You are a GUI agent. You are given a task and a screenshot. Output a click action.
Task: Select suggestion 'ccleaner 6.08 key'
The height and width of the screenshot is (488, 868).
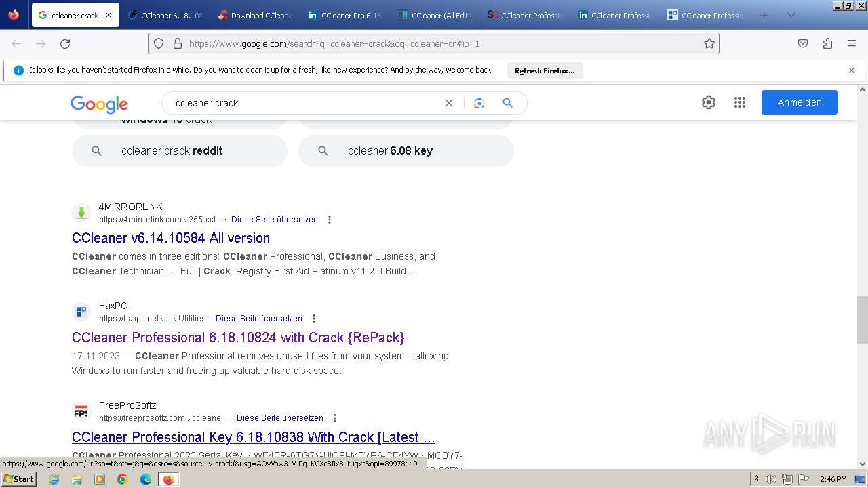[406, 150]
